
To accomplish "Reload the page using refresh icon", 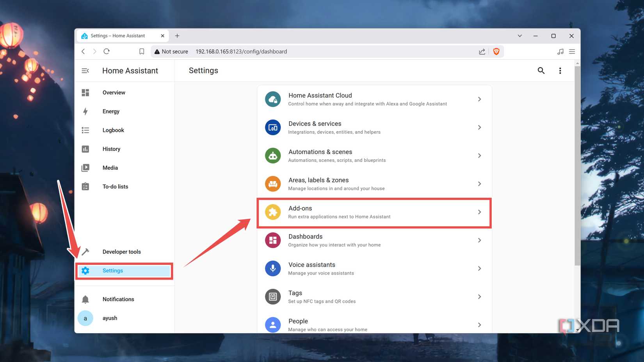I will (x=107, y=51).
